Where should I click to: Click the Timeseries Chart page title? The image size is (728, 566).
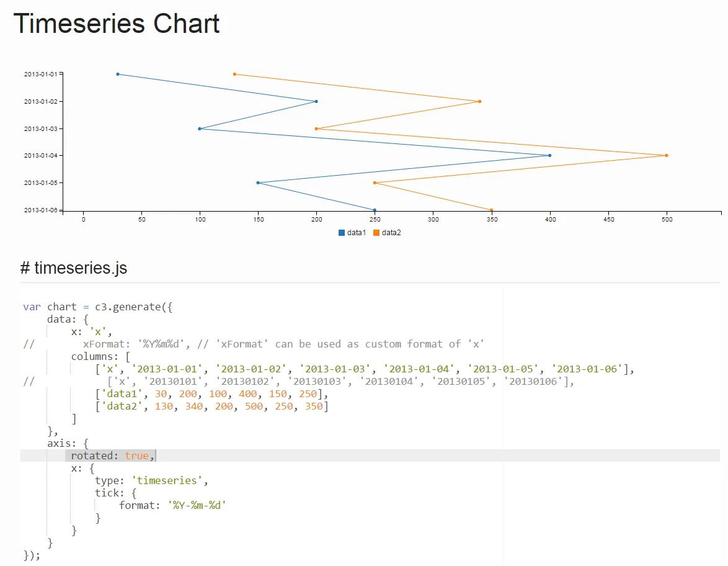click(x=117, y=24)
